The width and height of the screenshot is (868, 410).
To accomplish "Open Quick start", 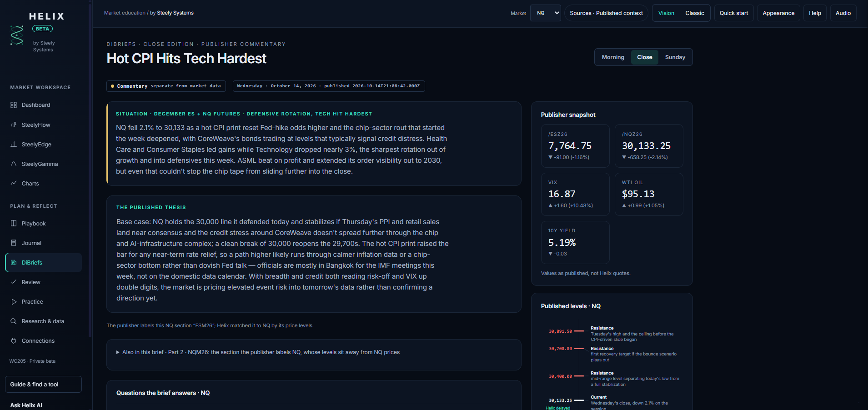I will pyautogui.click(x=733, y=13).
